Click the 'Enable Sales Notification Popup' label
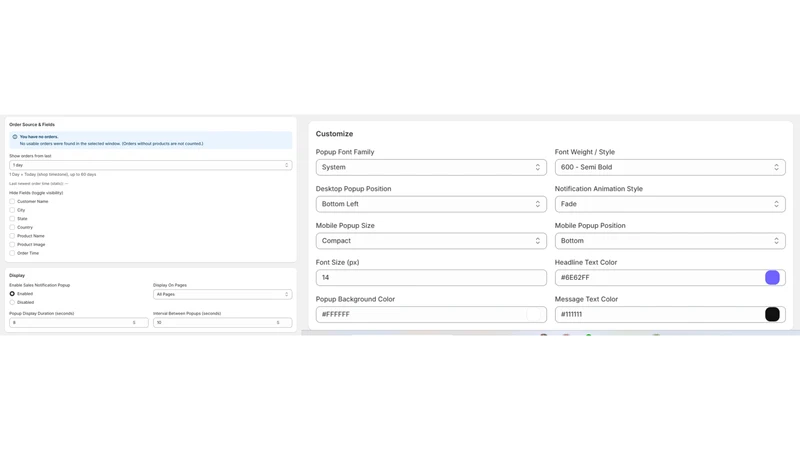 [39, 285]
